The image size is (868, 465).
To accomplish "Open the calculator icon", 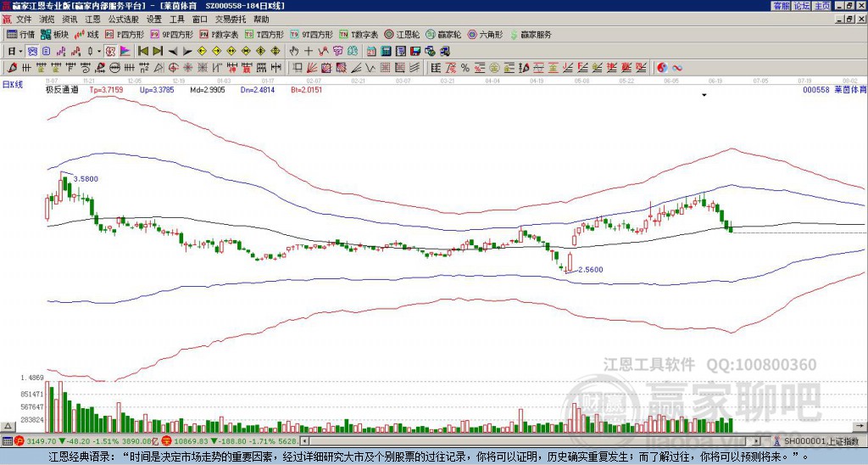I will [387, 51].
